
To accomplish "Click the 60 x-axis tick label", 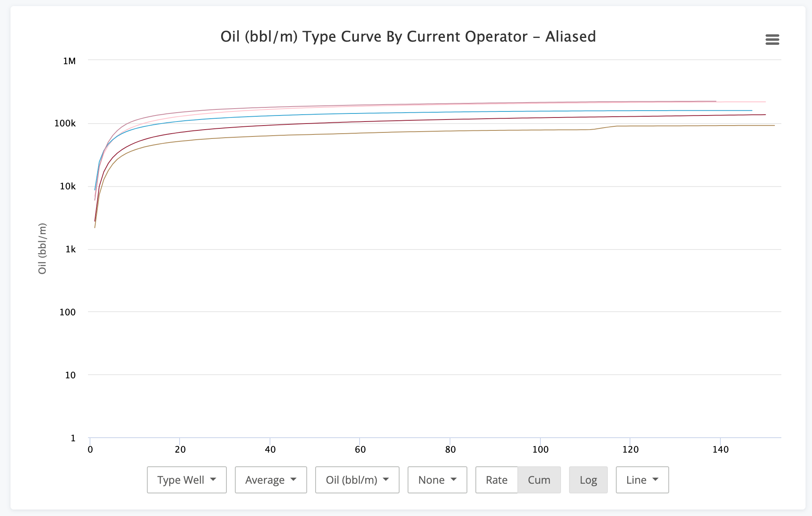I will tap(360, 449).
